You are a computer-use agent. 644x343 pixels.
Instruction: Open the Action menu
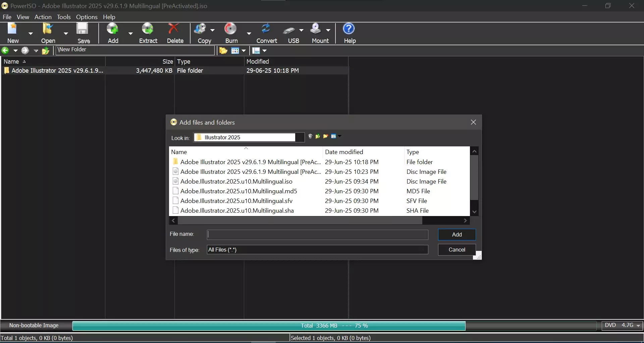click(43, 17)
